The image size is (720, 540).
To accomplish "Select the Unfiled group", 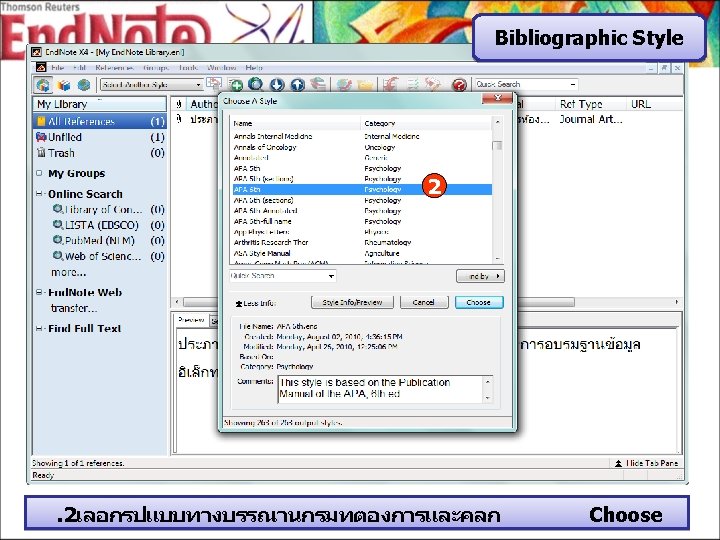I will point(100,137).
